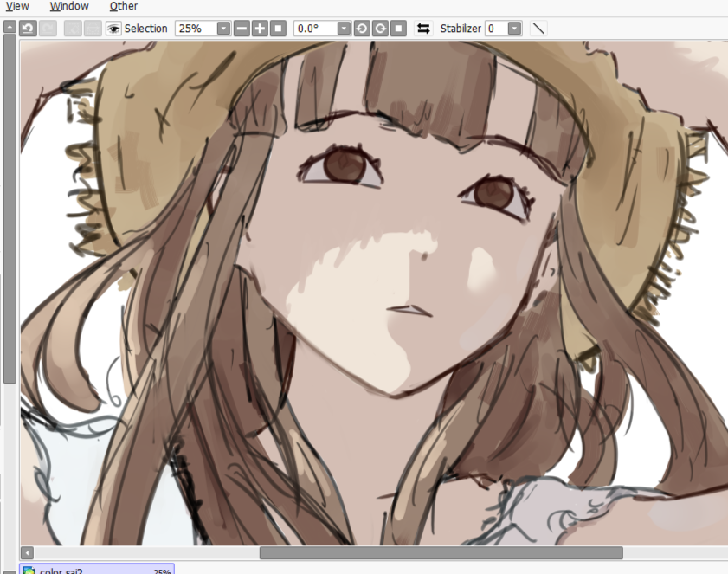Click the canvas horizontal scrollbar thumb
The width and height of the screenshot is (728, 574).
(441, 552)
